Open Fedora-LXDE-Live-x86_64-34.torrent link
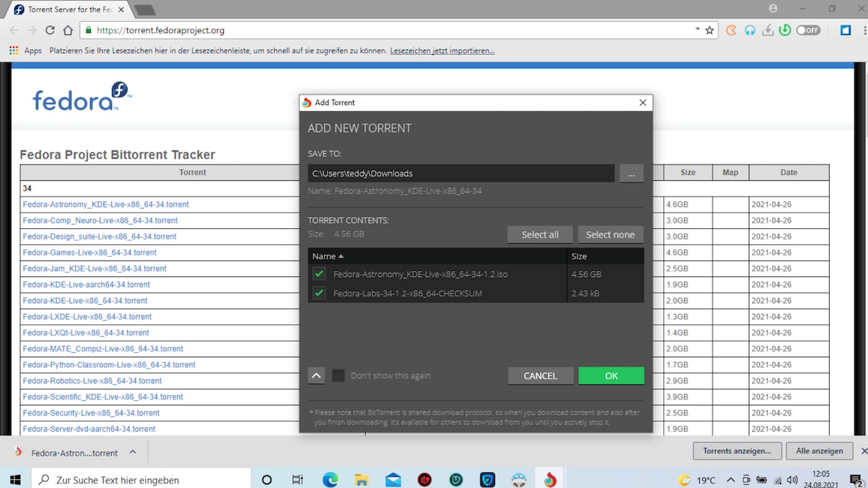 pos(87,317)
